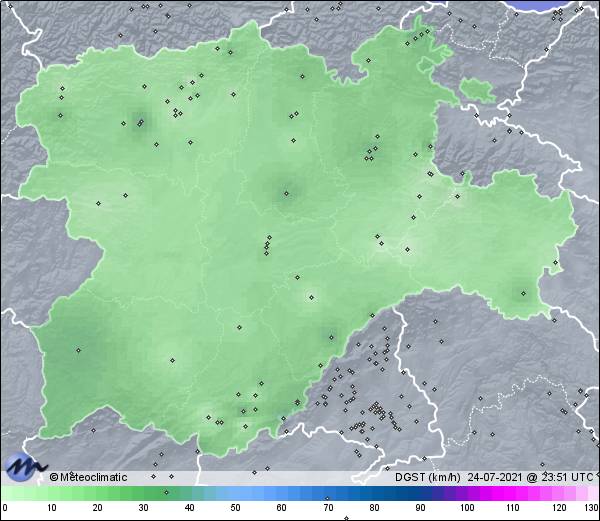Click the scale label 50
600x521 pixels.
235,508
